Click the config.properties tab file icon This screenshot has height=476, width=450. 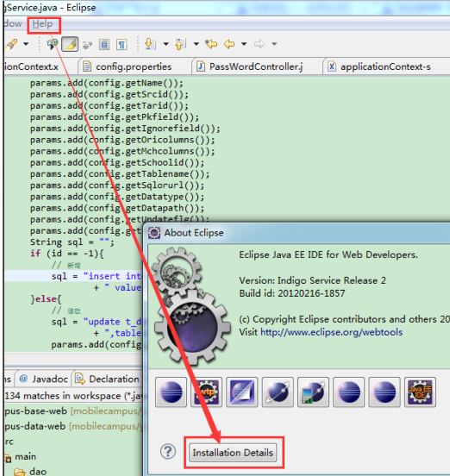(x=87, y=66)
